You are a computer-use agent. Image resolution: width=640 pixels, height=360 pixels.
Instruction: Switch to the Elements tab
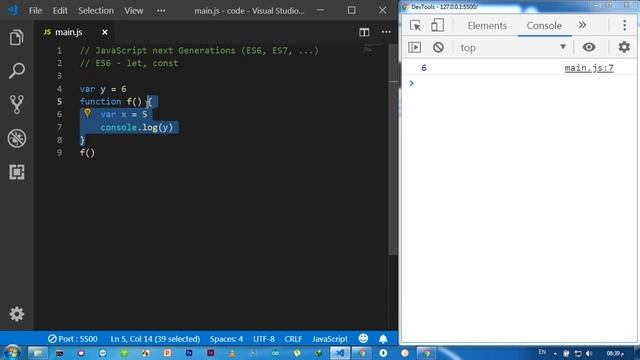pyautogui.click(x=487, y=25)
